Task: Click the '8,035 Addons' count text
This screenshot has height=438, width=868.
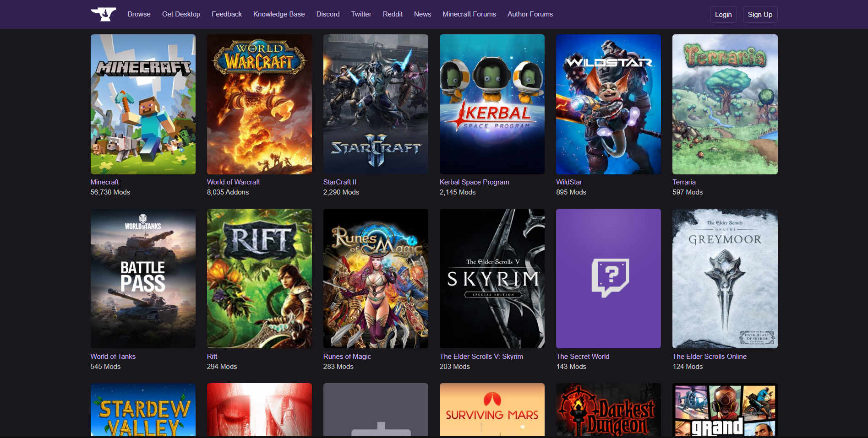Action: tap(228, 192)
